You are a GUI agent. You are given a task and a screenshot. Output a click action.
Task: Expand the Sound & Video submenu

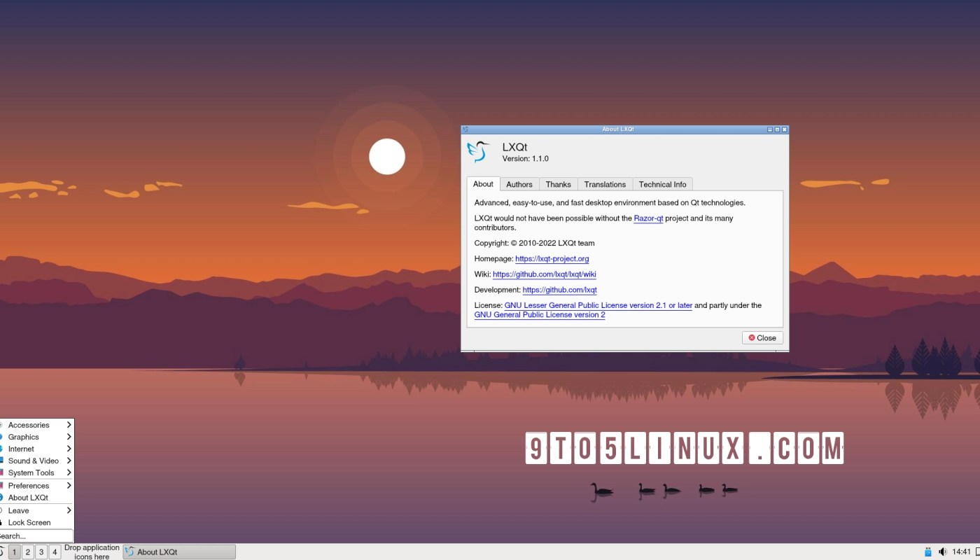36,461
